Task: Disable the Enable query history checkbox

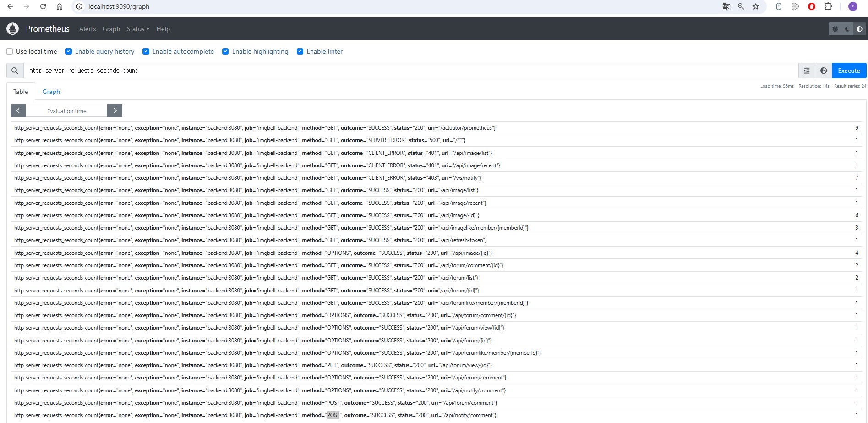Action: point(69,51)
